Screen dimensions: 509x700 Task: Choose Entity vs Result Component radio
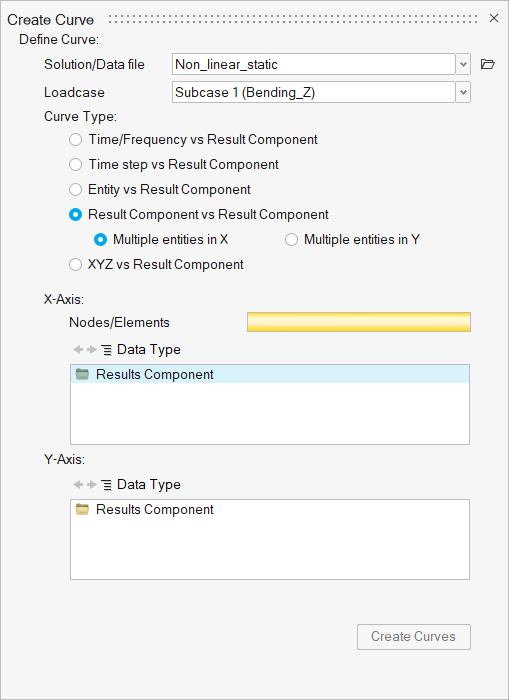[75, 190]
